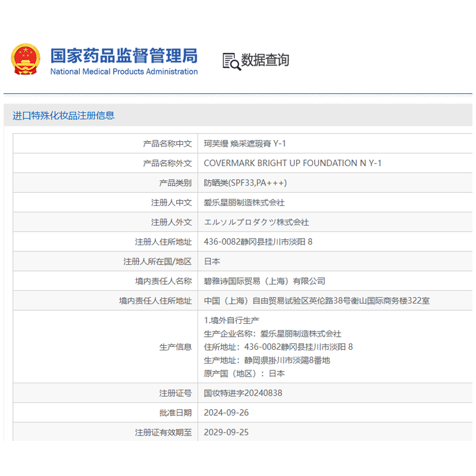Viewport: 476px width, 476px height.
Task: Click the 注册证有效期至 label
Action: click(163, 433)
